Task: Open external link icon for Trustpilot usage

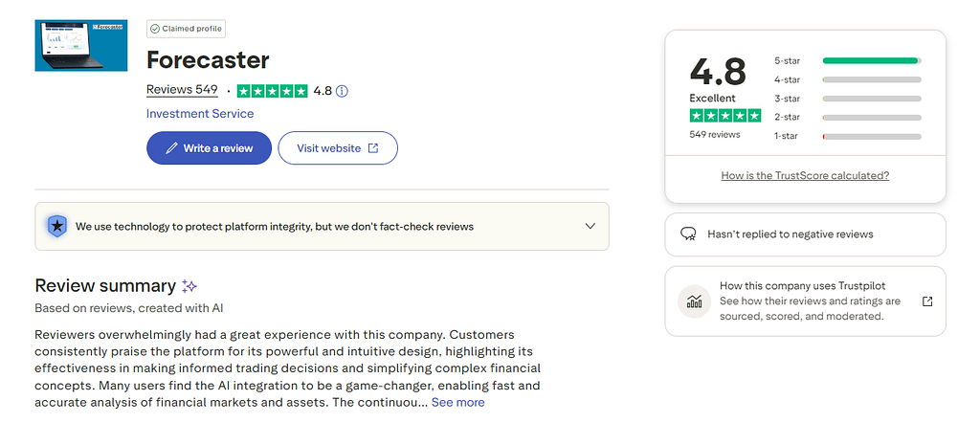Action: [x=926, y=301]
